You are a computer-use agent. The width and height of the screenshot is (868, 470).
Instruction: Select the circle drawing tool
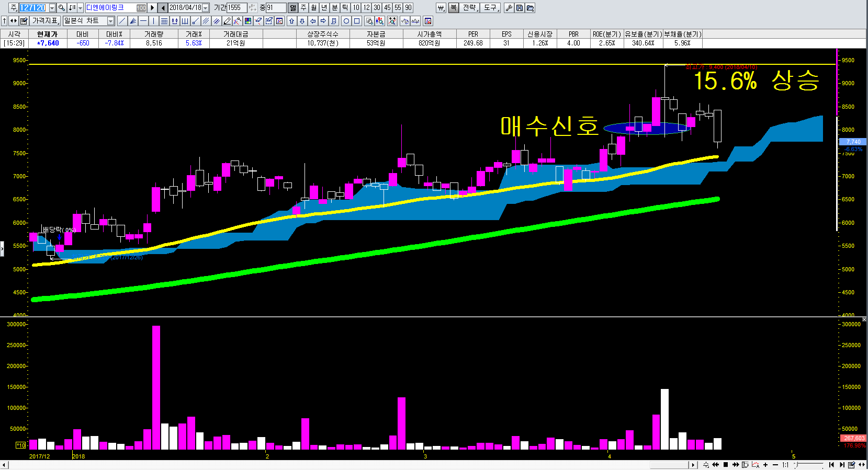(346, 21)
